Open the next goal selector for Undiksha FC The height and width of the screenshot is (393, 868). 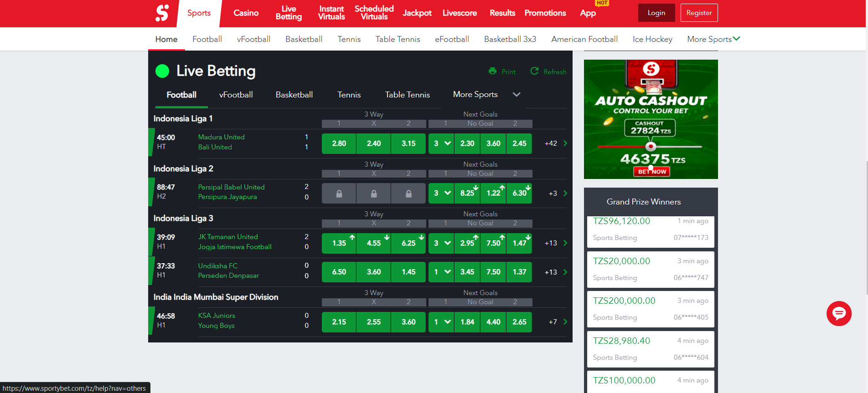441,272
